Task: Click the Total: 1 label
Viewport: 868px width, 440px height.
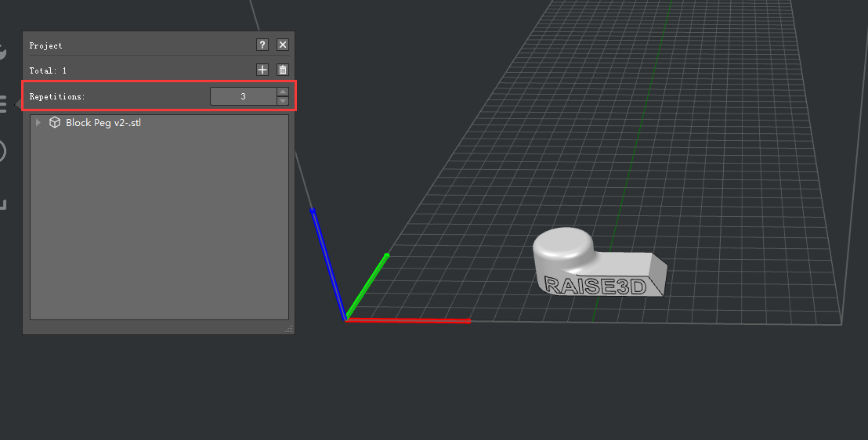Action: (x=48, y=70)
